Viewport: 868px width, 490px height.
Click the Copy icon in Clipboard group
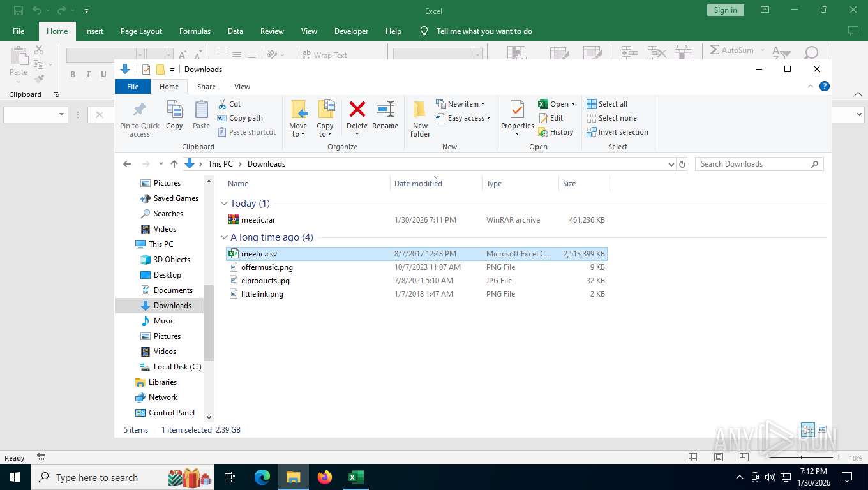174,110
